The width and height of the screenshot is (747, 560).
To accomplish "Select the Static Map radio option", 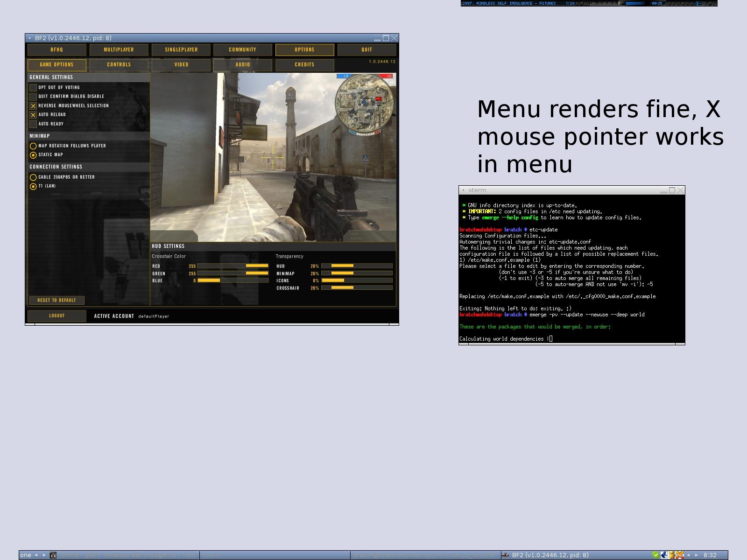I will pyautogui.click(x=33, y=155).
